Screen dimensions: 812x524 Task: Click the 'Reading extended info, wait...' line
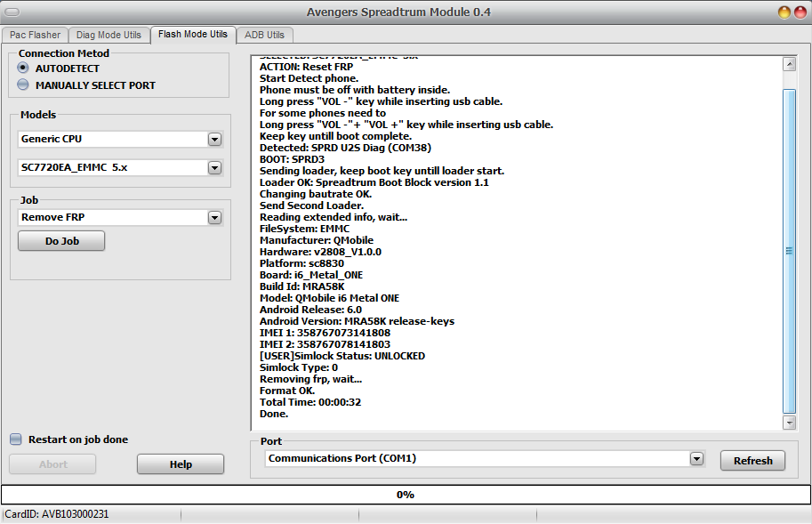334,217
